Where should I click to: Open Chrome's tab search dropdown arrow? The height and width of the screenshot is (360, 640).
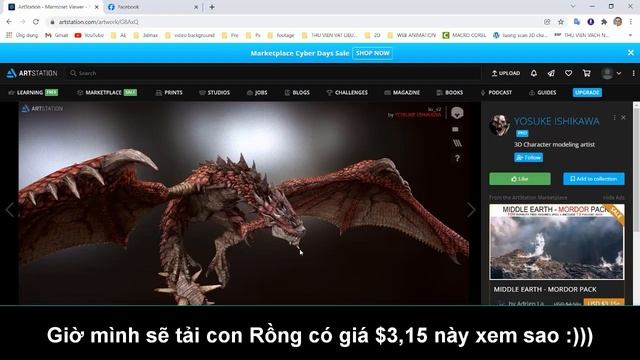[573, 7]
